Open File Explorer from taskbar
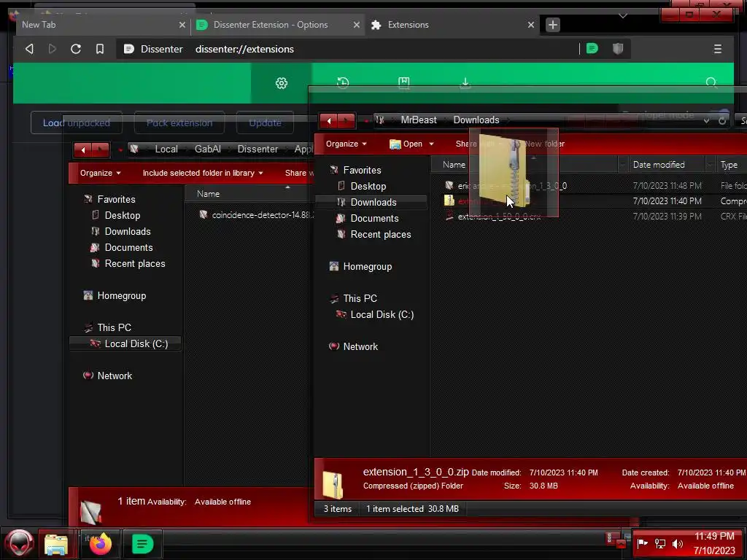This screenshot has width=747, height=560. coord(56,544)
